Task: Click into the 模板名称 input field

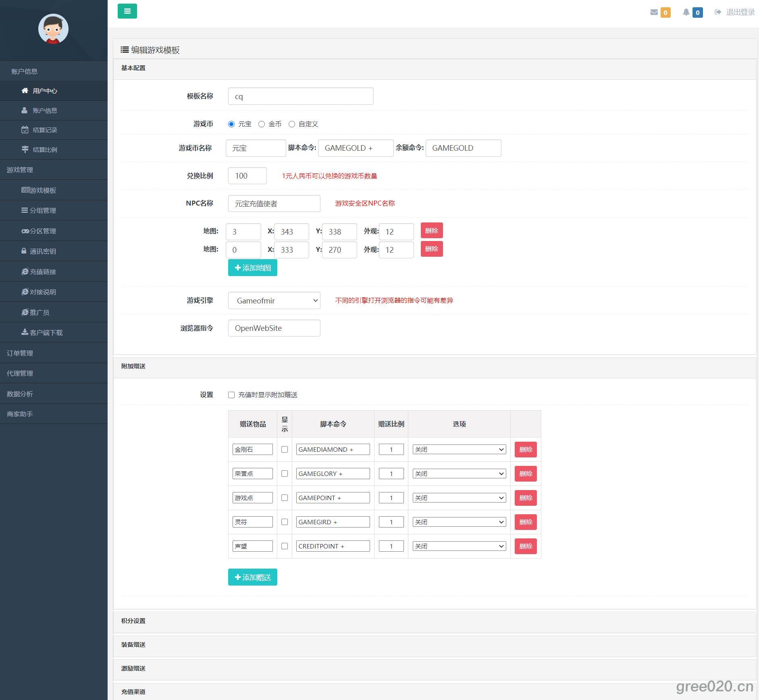Action: 301,96
